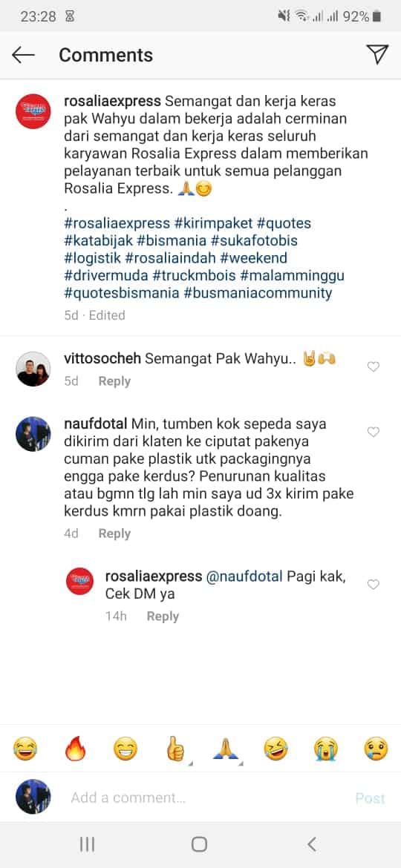Image resolution: width=401 pixels, height=868 pixels.
Task: Open the #kirimpaket hashtag
Action: click(213, 223)
